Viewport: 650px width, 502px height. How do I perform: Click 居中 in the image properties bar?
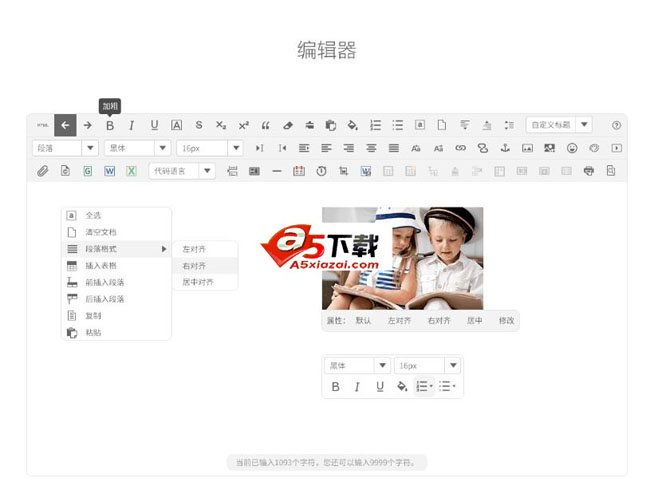pos(475,320)
